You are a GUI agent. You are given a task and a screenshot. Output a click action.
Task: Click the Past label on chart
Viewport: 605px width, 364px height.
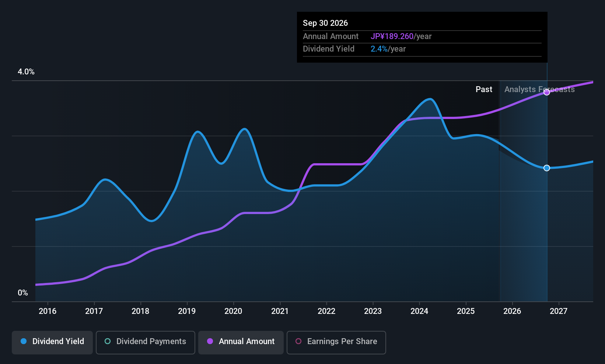(x=484, y=90)
